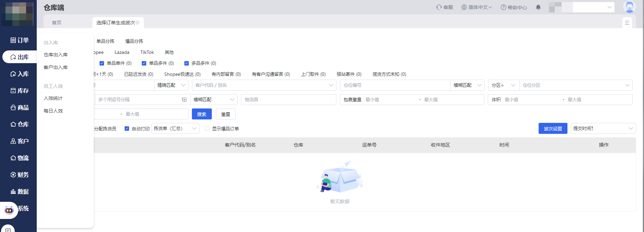Click 体积 最大值 input
Viewport: 644px width, 232px height.
598,100
